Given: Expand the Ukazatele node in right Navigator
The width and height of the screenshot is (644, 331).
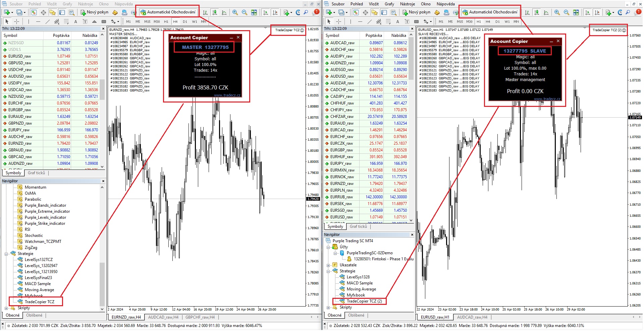Looking at the screenshot, I should point(328,265).
